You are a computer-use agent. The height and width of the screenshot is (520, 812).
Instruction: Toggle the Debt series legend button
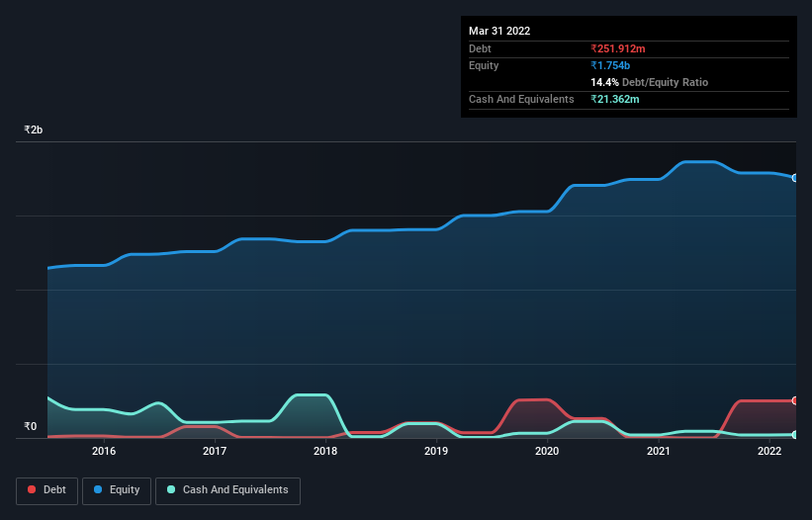pos(46,490)
